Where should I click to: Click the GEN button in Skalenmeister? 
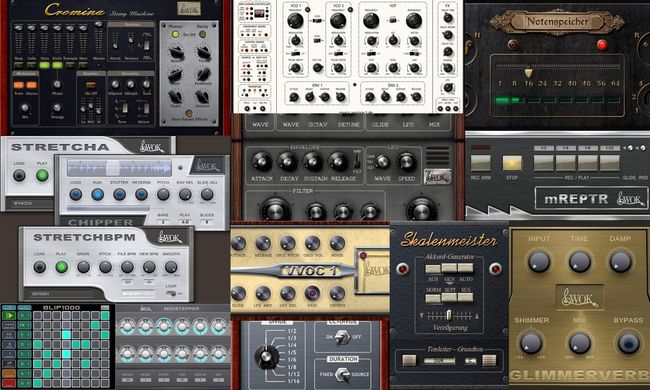(x=449, y=268)
